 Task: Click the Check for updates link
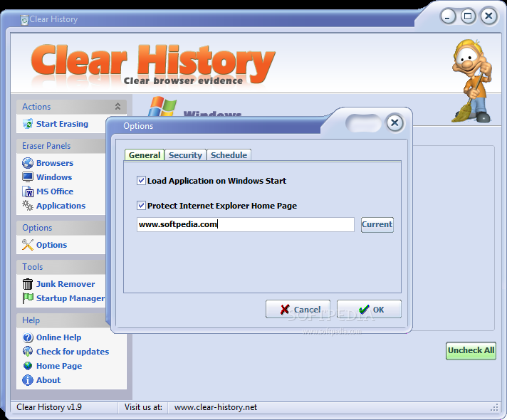[73, 352]
